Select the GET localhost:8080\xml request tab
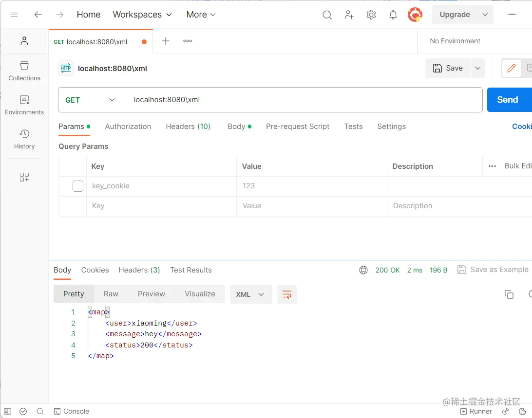 point(100,41)
